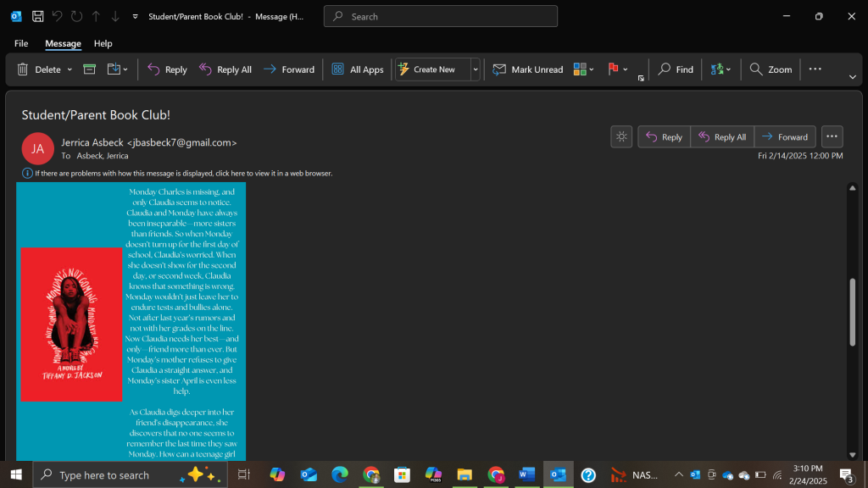The image size is (868, 488).
Task: Toggle the dark/light background sun button
Action: pyautogui.click(x=622, y=136)
